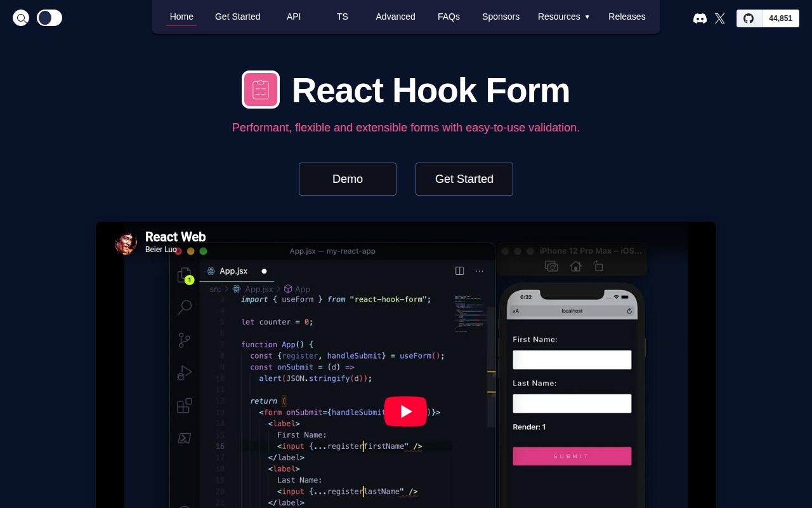Click the React Hook Form heading
The width and height of the screenshot is (812, 508).
pos(431,90)
